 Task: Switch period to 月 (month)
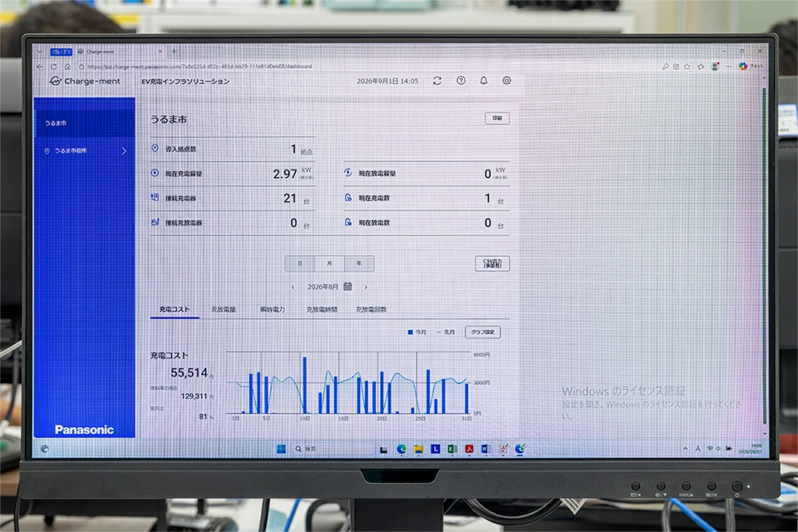(329, 264)
